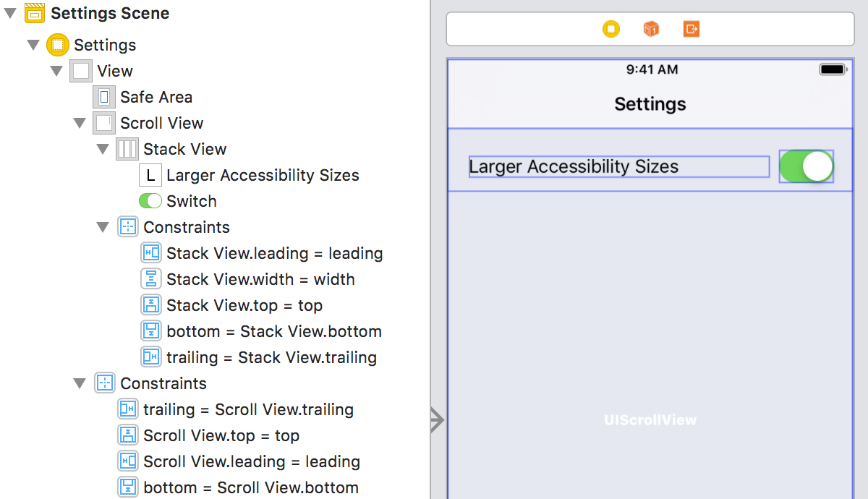Image resolution: width=868 pixels, height=499 pixels.
Task: Click the Larger Accessibility Sizes label icon
Action: coord(150,174)
